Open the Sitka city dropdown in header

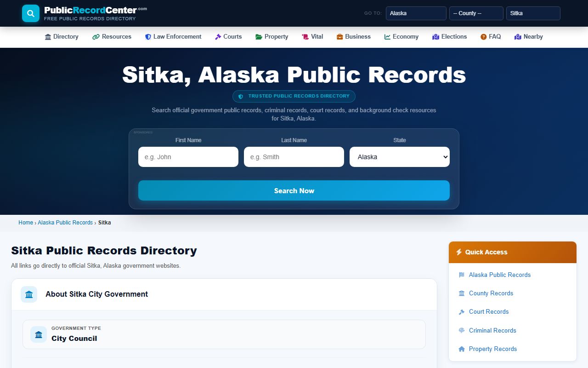[x=533, y=13]
